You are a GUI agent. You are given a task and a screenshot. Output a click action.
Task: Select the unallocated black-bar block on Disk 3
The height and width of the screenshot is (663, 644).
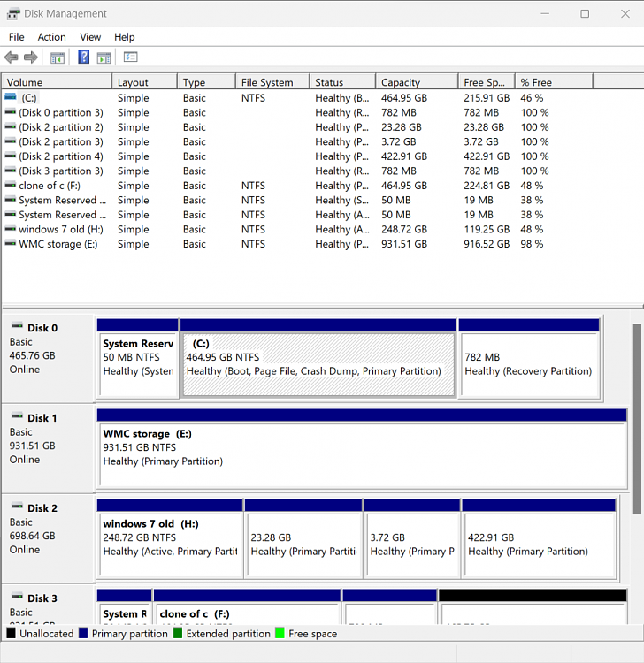[x=533, y=606]
